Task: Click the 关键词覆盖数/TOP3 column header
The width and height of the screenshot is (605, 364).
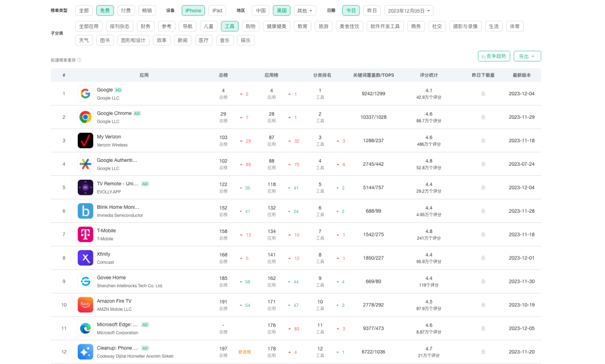Action: click(x=374, y=75)
